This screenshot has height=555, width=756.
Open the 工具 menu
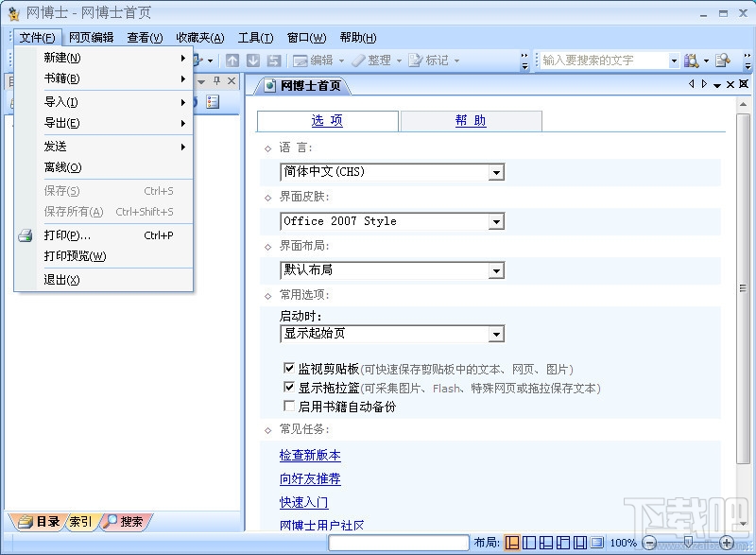tap(253, 37)
